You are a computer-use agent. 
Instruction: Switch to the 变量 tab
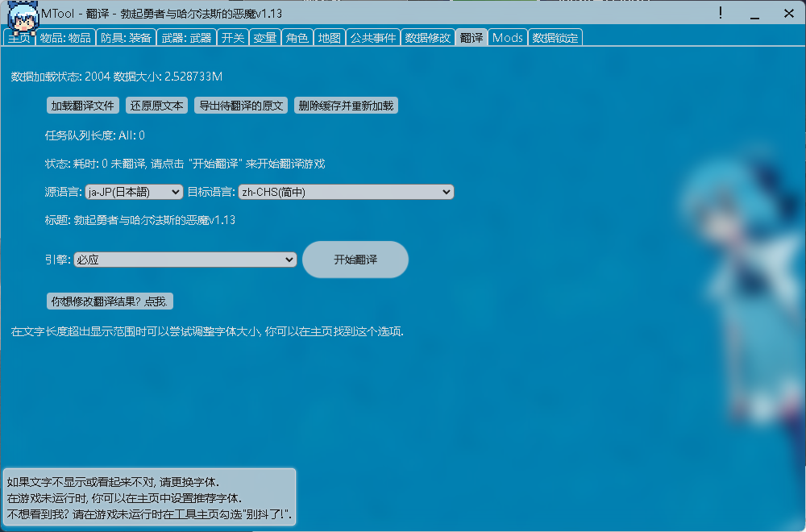pos(264,37)
